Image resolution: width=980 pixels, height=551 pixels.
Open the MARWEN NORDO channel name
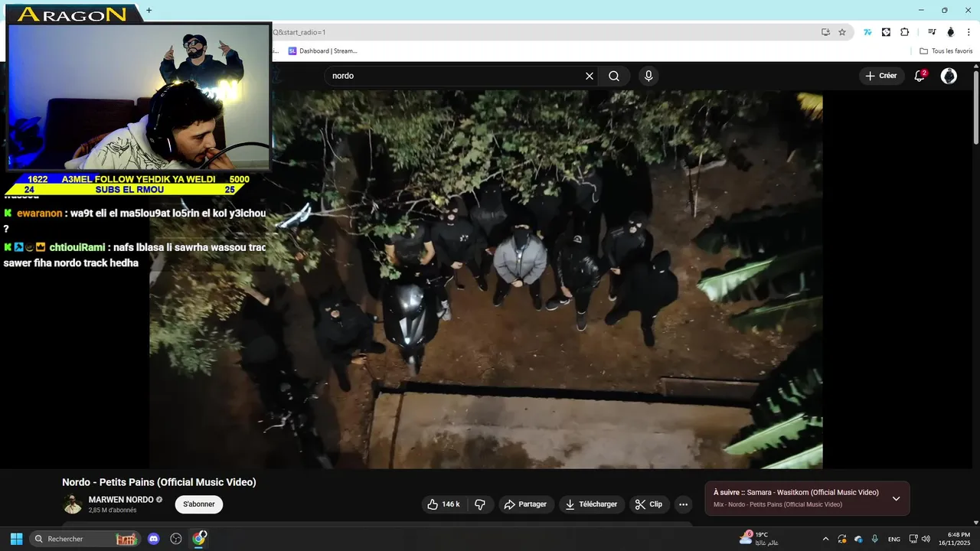[x=120, y=500]
